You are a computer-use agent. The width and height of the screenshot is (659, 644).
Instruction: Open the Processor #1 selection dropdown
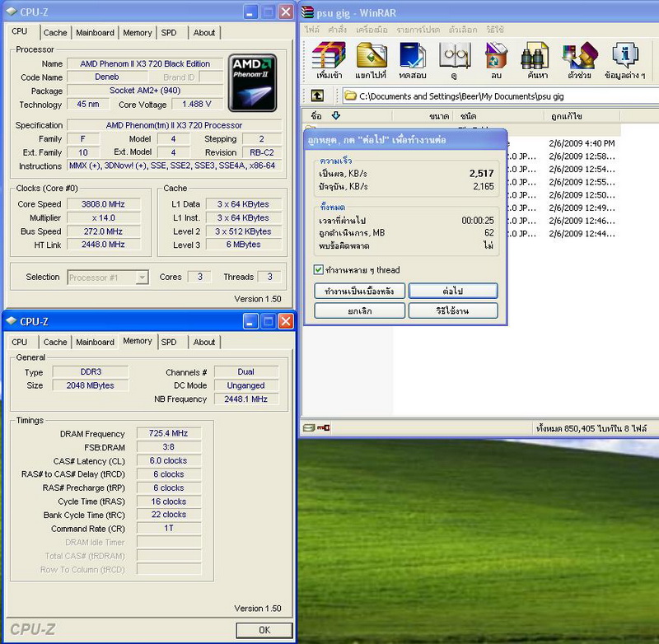tap(141, 278)
